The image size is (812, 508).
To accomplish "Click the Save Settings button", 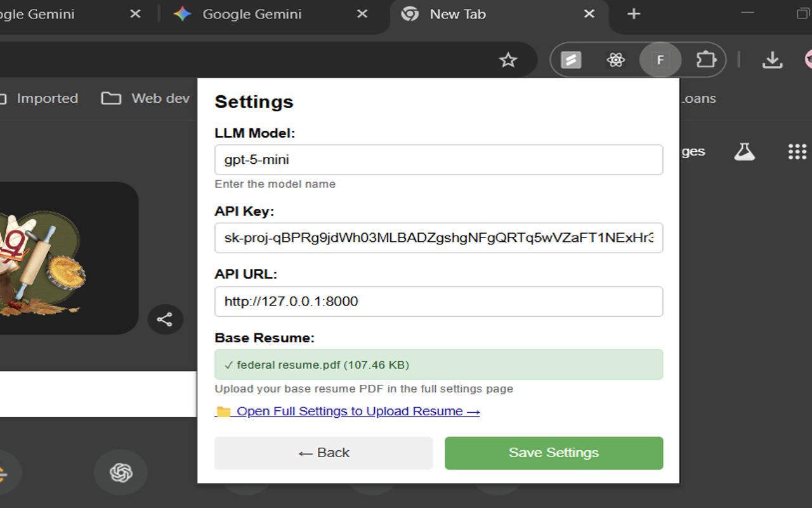I will coord(553,453).
